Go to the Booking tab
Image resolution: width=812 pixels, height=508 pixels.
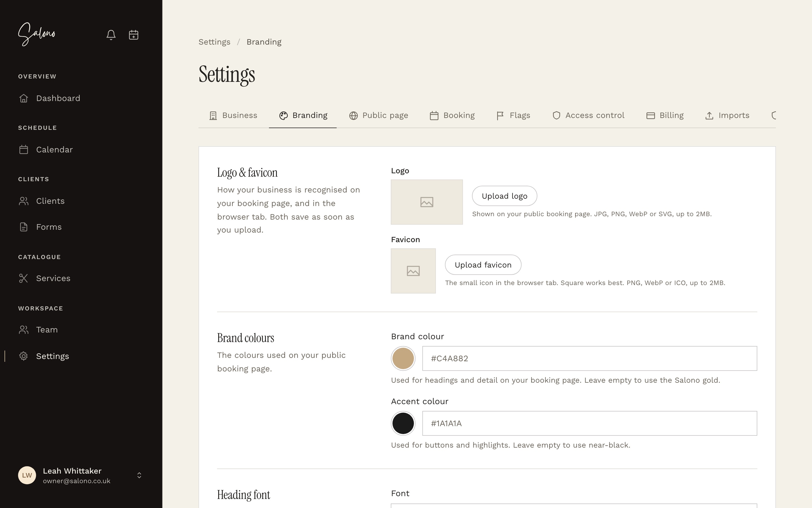click(x=452, y=116)
